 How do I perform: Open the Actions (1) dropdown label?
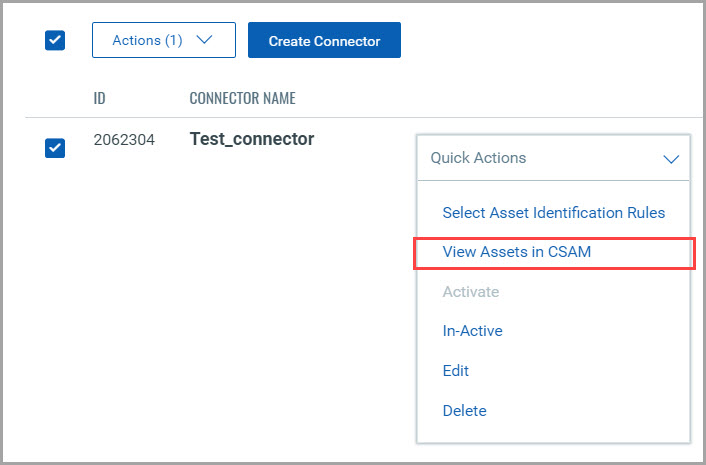pyautogui.click(x=147, y=41)
